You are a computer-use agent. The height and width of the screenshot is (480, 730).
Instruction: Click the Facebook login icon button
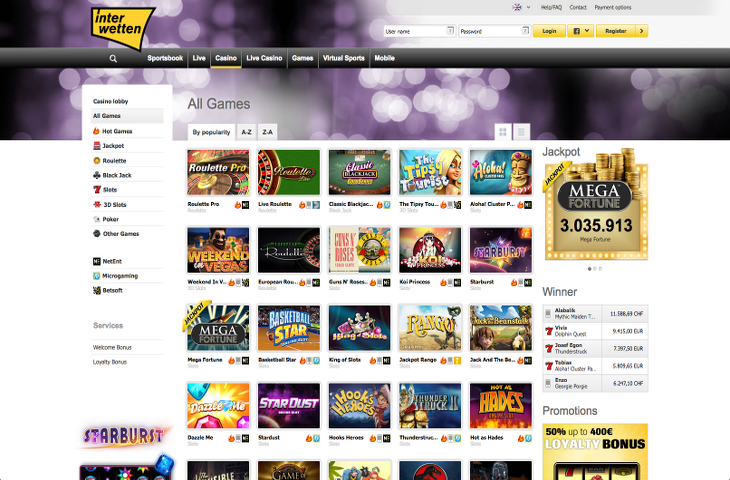pos(576,31)
